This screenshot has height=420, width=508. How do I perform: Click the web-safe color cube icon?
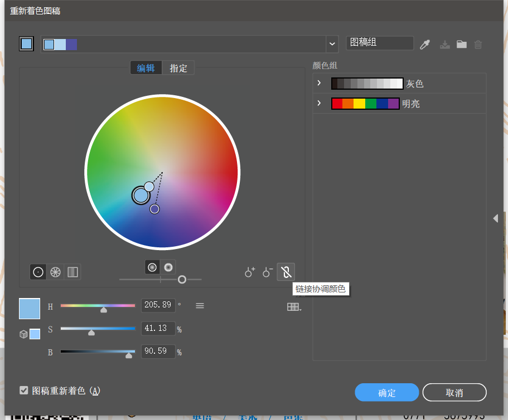click(x=23, y=334)
